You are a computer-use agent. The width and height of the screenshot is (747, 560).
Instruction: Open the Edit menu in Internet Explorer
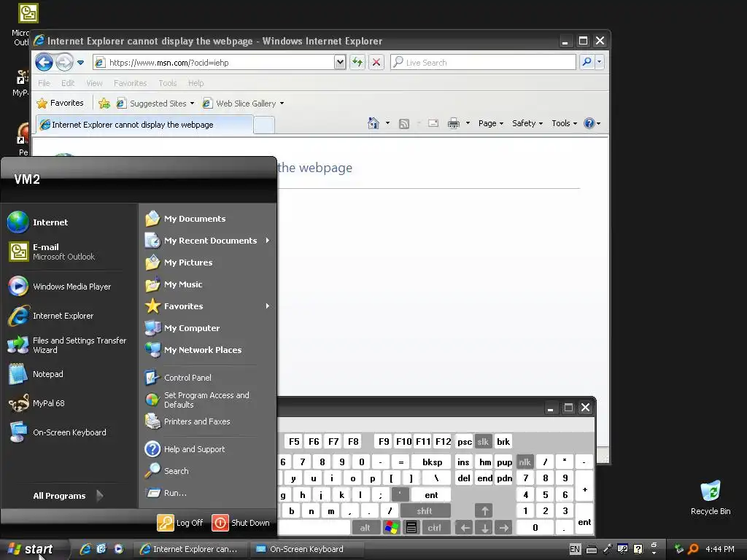(x=68, y=83)
